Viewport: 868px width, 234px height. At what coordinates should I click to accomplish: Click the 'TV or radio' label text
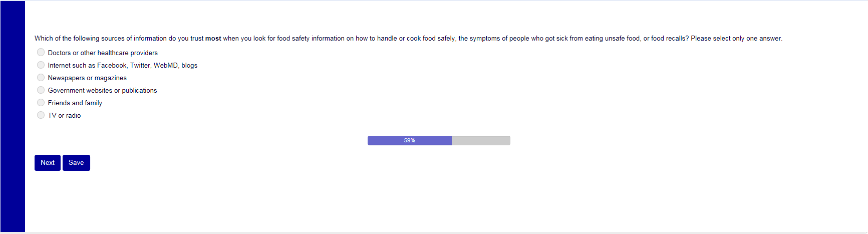[x=64, y=115]
